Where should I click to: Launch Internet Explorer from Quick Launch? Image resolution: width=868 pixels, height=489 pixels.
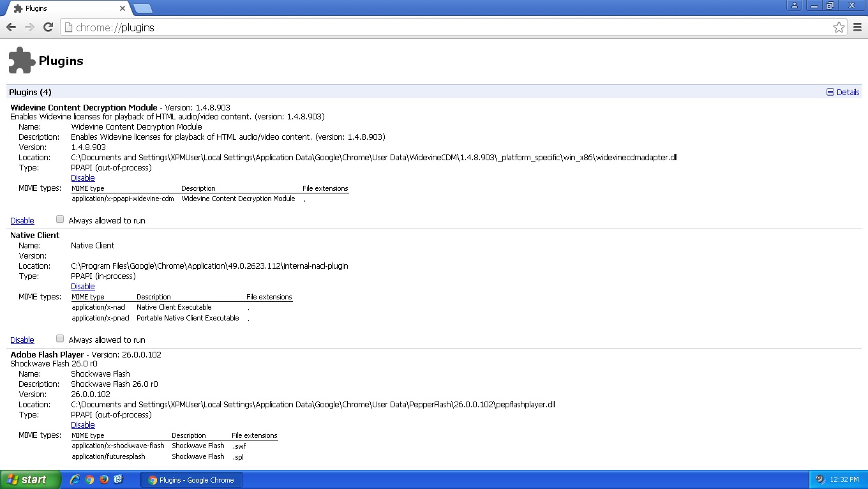click(75, 479)
